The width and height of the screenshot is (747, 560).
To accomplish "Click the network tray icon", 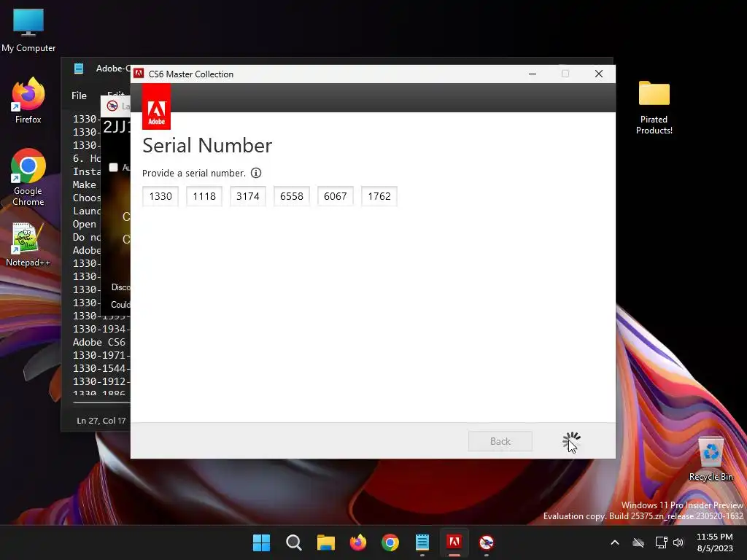I will point(661,542).
